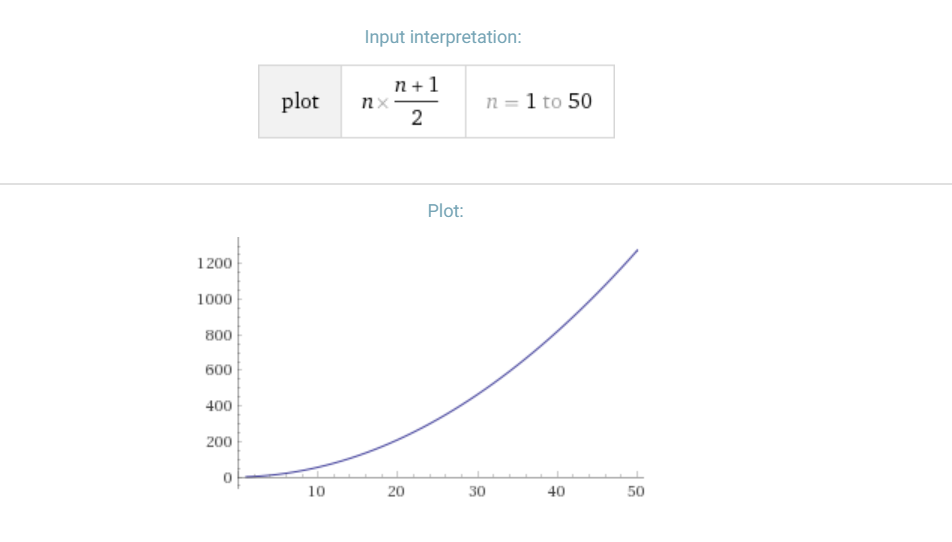The image size is (952, 542).
Task: Click the 1200 label on the y-axis
Action: click(x=214, y=263)
